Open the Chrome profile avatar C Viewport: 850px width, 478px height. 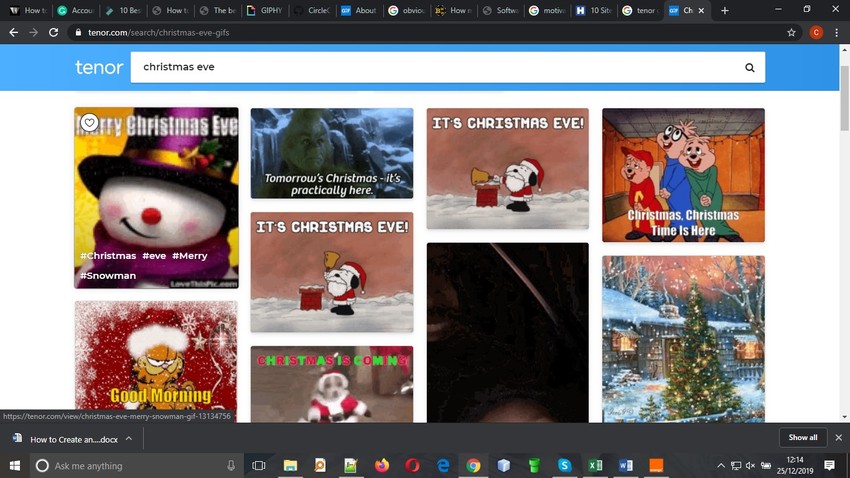[816, 33]
